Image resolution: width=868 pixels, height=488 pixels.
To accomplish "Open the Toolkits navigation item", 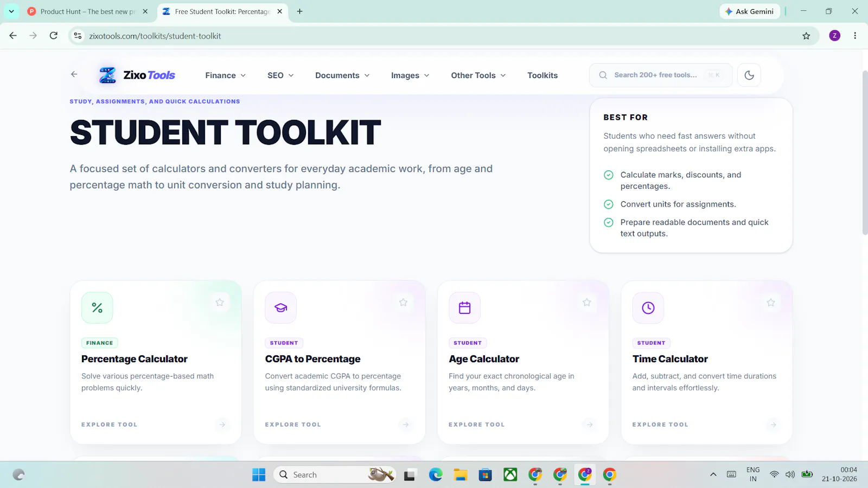I will 542,75.
